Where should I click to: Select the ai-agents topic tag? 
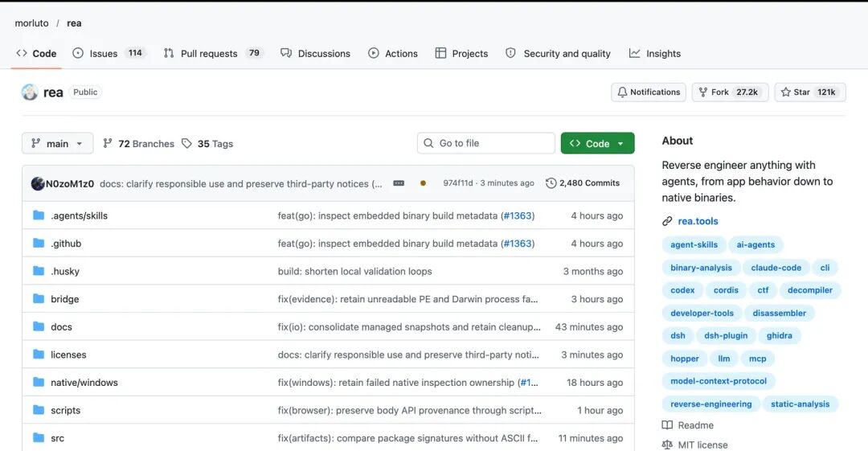(x=755, y=244)
